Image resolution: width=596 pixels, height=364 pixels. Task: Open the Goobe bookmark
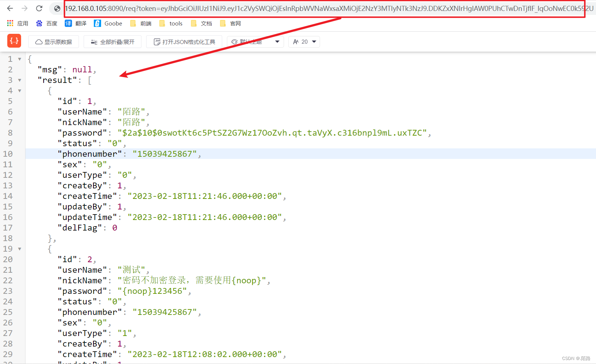click(x=108, y=23)
